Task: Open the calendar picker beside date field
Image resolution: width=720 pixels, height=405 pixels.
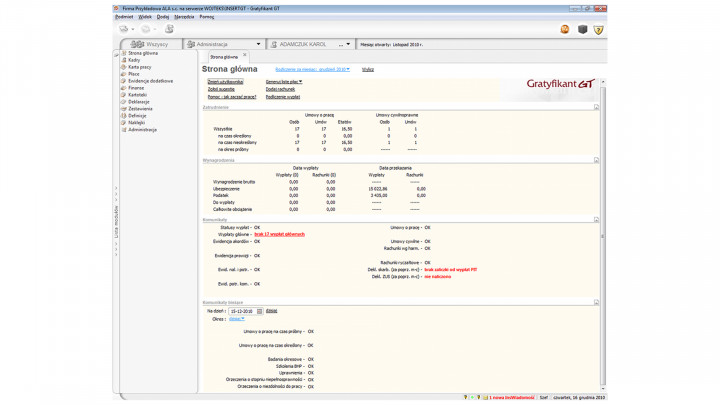Action: tap(260, 311)
